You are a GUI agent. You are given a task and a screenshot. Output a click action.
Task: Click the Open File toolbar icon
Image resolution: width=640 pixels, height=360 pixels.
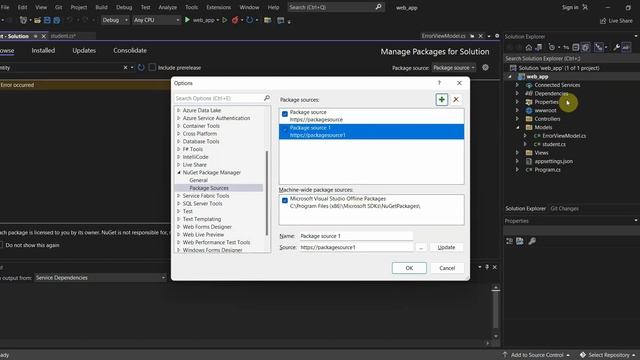pyautogui.click(x=37, y=20)
